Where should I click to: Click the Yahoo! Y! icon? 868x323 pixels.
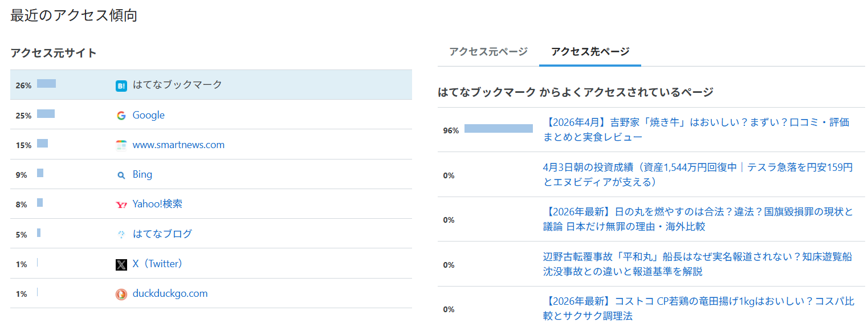click(121, 205)
